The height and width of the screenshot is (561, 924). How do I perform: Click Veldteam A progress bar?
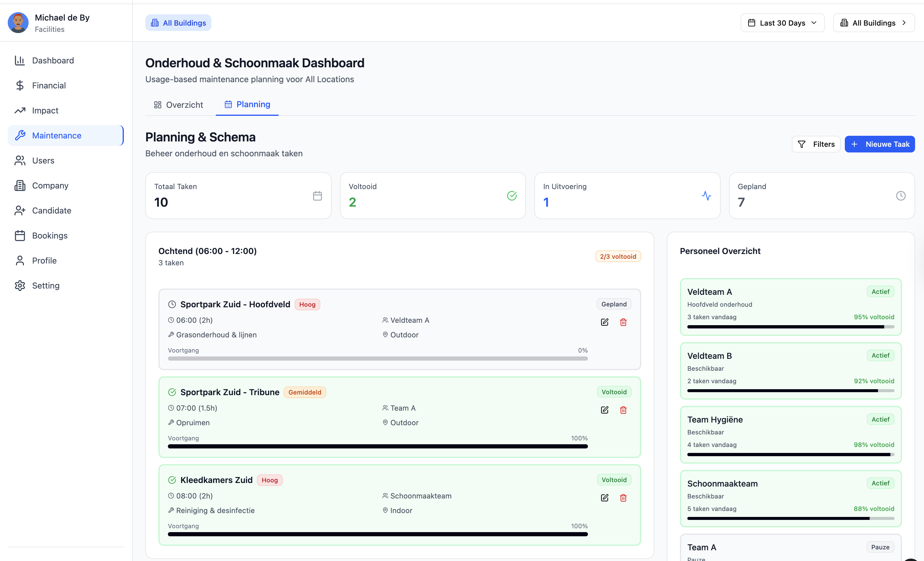pos(791,327)
